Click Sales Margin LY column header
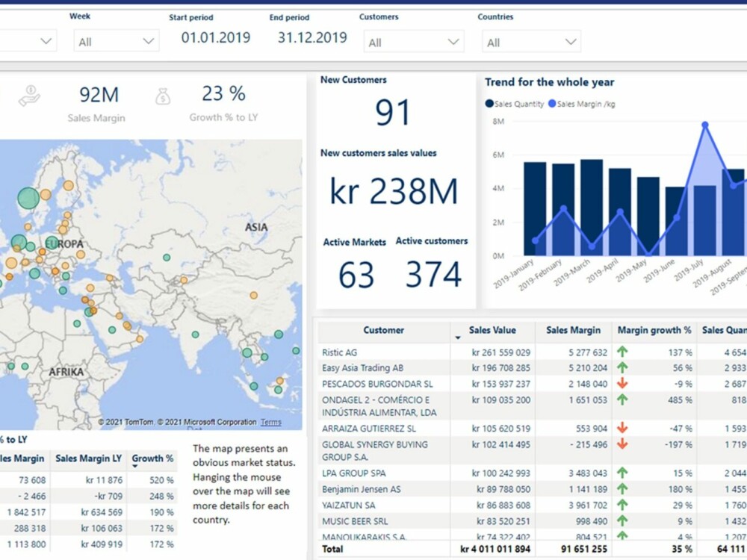 (89, 458)
